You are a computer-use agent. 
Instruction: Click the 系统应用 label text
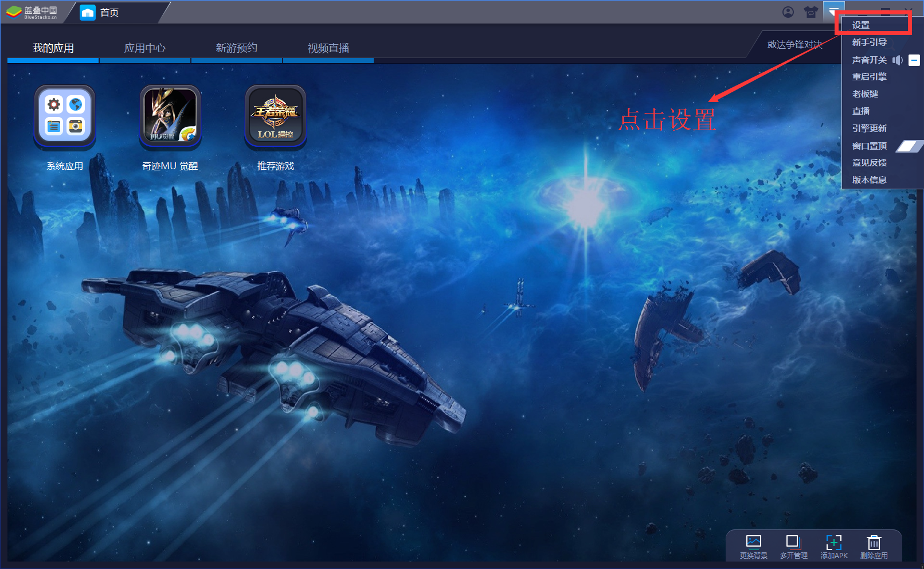65,166
